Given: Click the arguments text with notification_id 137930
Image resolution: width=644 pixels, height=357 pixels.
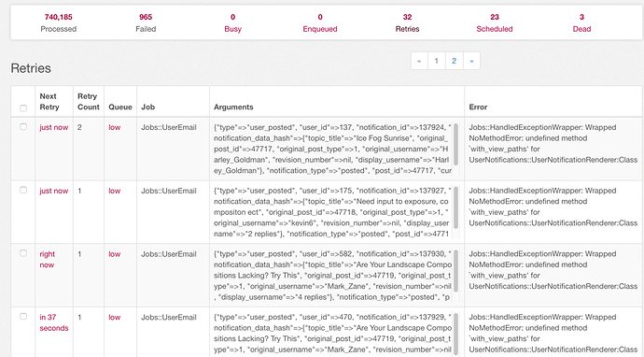Looking at the screenshot, I should click(x=332, y=276).
